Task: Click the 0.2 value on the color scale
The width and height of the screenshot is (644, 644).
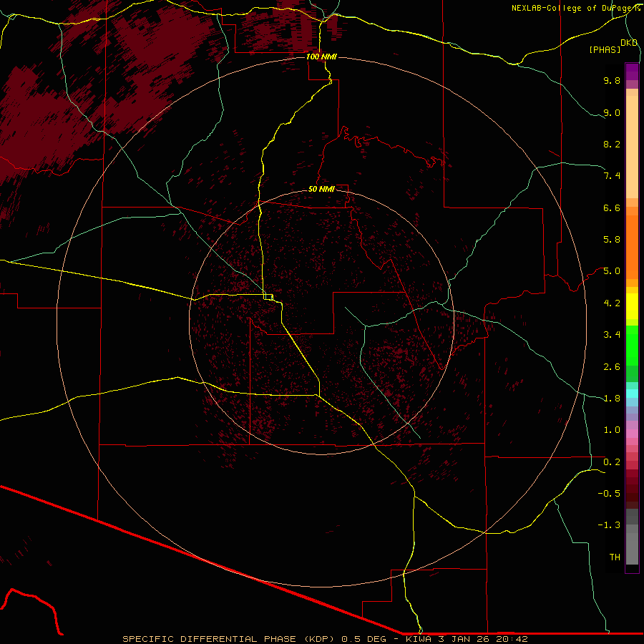Action: click(612, 462)
